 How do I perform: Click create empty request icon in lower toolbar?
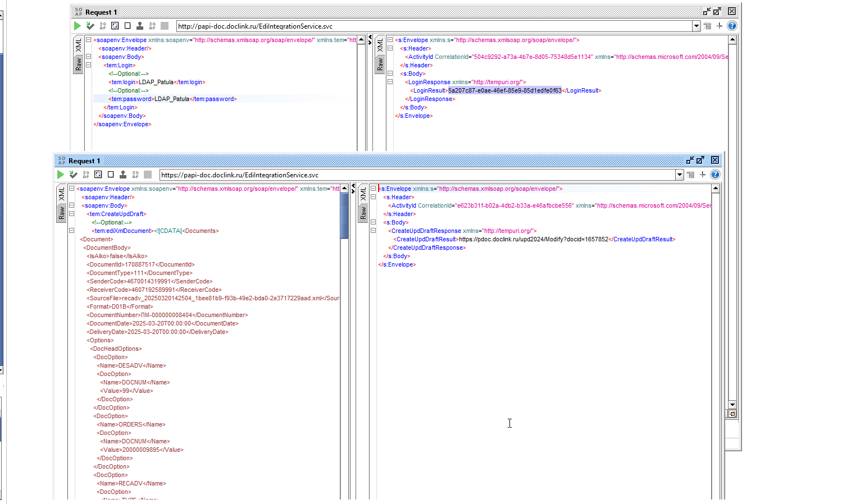[x=111, y=175]
